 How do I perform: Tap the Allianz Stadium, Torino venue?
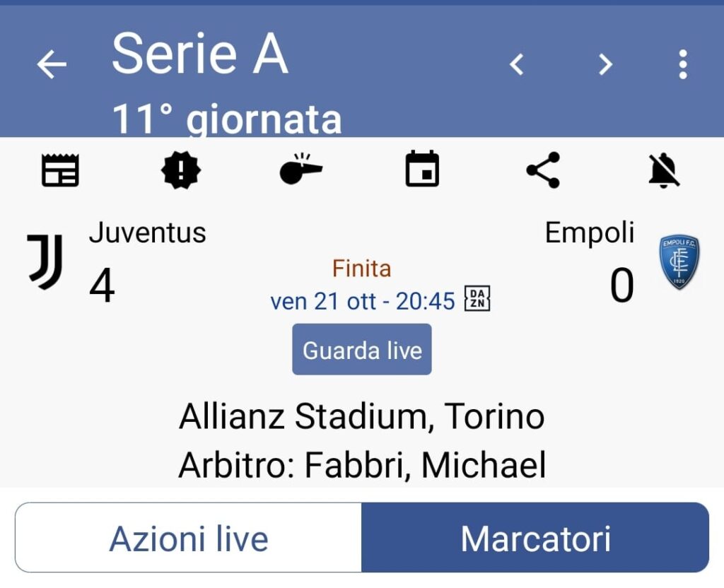[x=361, y=417]
